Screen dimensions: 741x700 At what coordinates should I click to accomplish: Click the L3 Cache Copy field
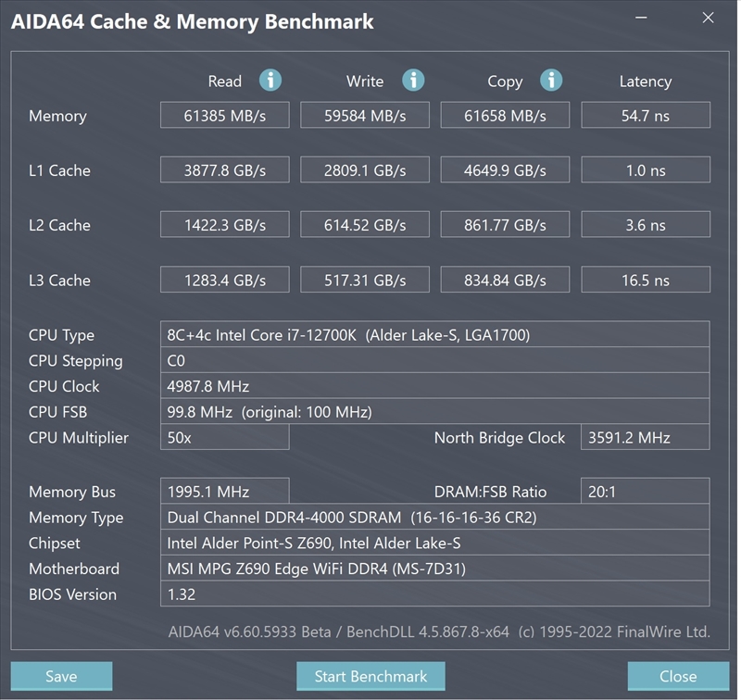(x=505, y=280)
